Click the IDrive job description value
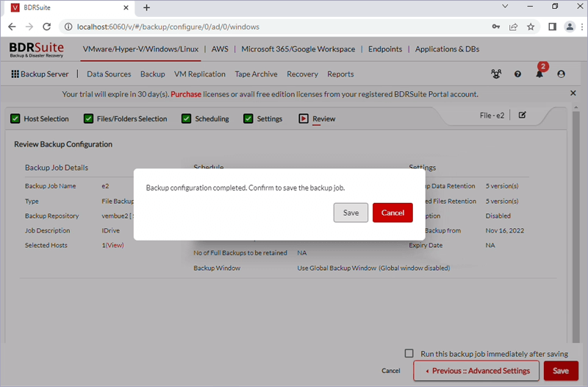Screen dimensions: 588x387 (111, 230)
